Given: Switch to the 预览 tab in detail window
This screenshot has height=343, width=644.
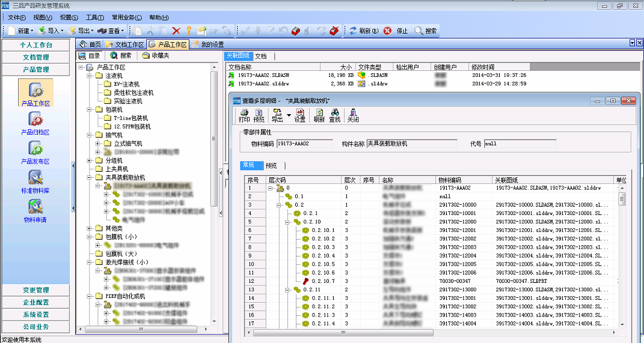Looking at the screenshot, I should pyautogui.click(x=271, y=166).
